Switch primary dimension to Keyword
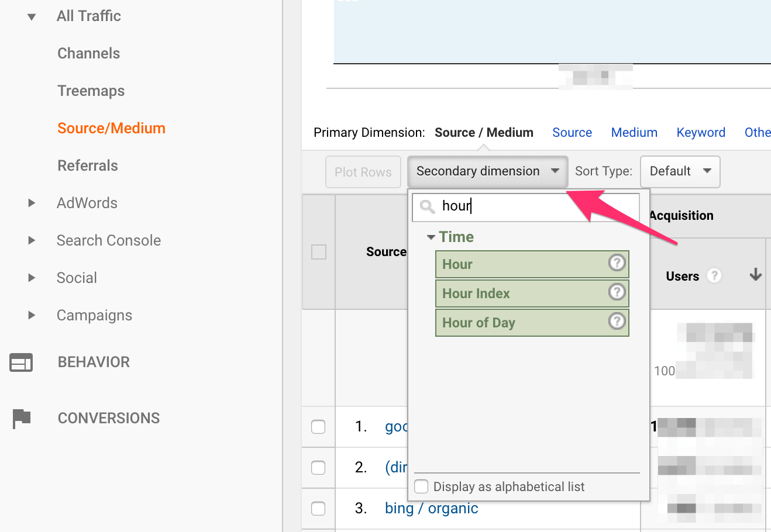 (700, 133)
